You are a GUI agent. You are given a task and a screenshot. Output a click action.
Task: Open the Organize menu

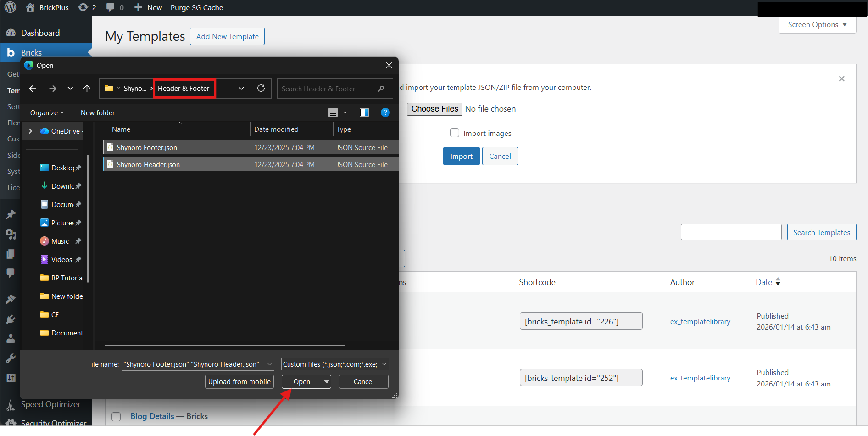tap(47, 112)
